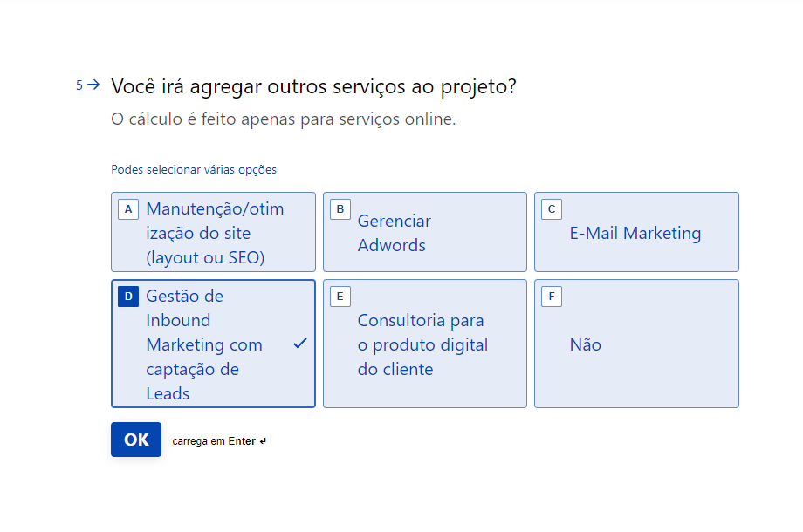Choose the Gerenciar Adwords option
The image size is (803, 532).
coord(424,232)
